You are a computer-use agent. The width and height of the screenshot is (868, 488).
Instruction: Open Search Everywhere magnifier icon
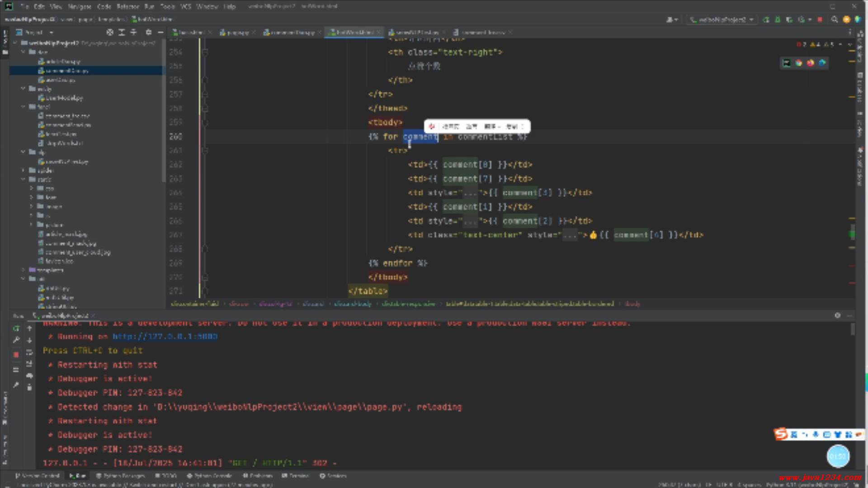834,19
